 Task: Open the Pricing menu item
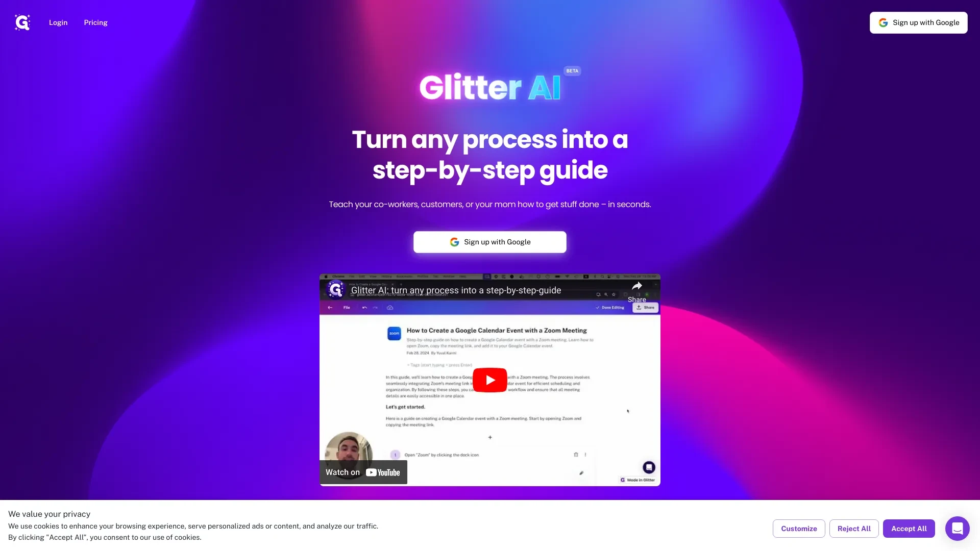[x=95, y=22]
